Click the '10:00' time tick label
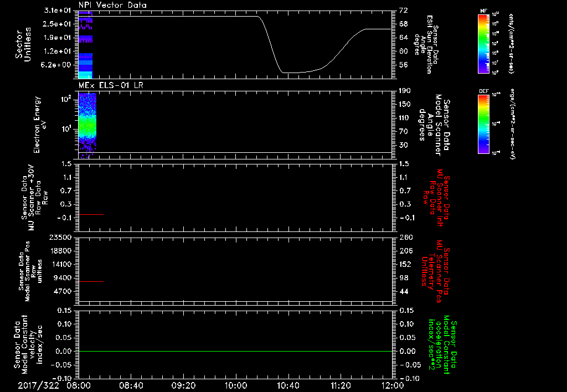 point(236,386)
